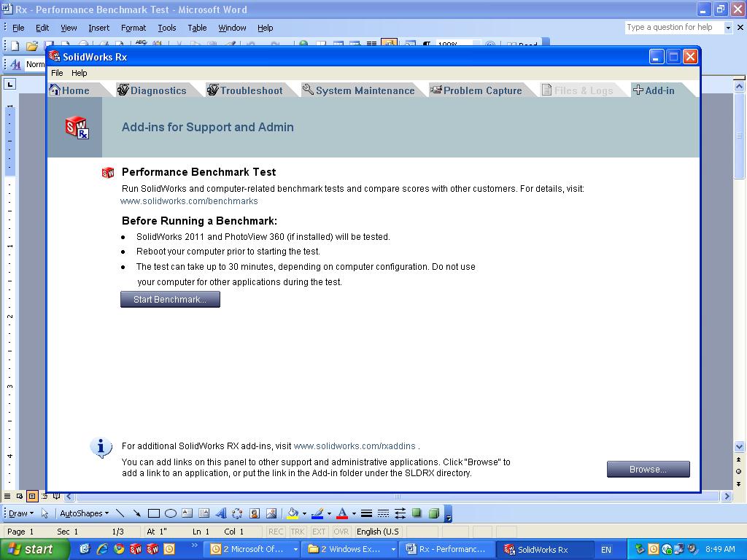Select the Arrow drawing tool
747x560 pixels.
click(x=136, y=513)
